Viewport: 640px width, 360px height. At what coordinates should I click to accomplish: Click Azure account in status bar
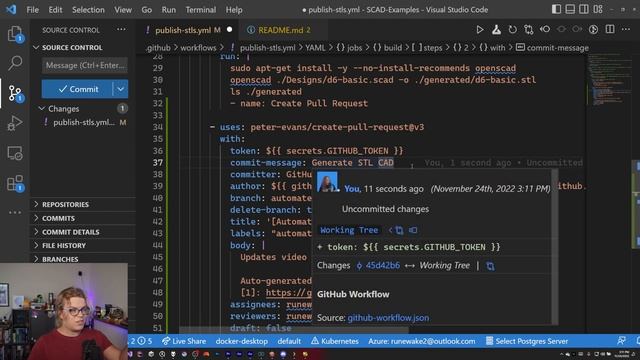click(422, 341)
